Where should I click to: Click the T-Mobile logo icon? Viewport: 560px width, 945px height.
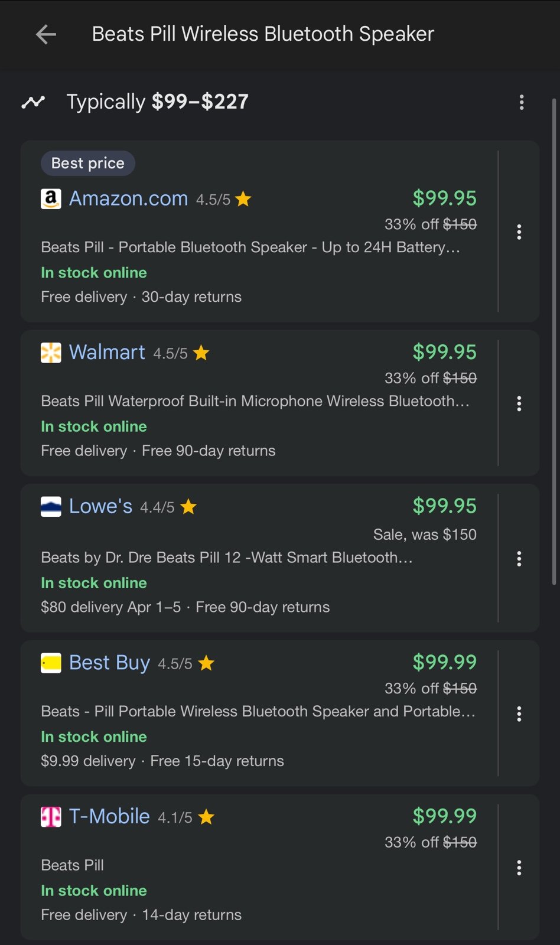pyautogui.click(x=51, y=817)
